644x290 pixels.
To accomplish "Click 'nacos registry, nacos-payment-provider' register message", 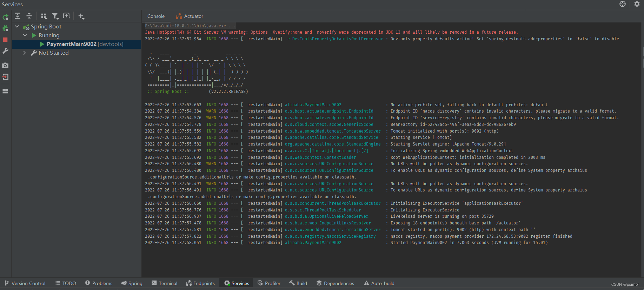I will (481, 236).
